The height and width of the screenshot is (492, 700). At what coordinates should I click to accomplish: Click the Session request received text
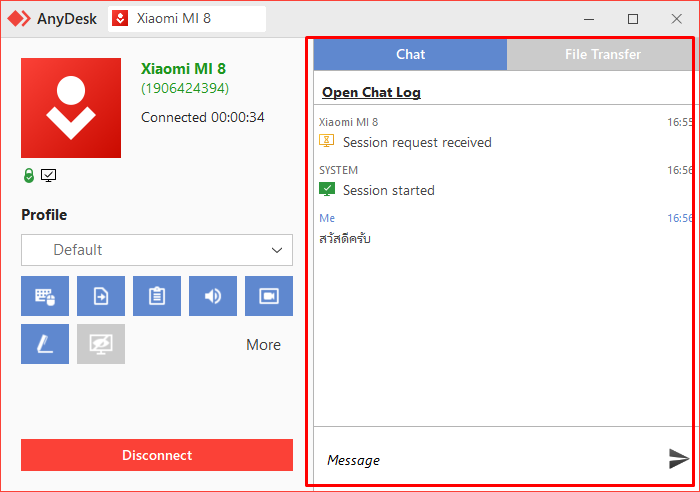417,142
